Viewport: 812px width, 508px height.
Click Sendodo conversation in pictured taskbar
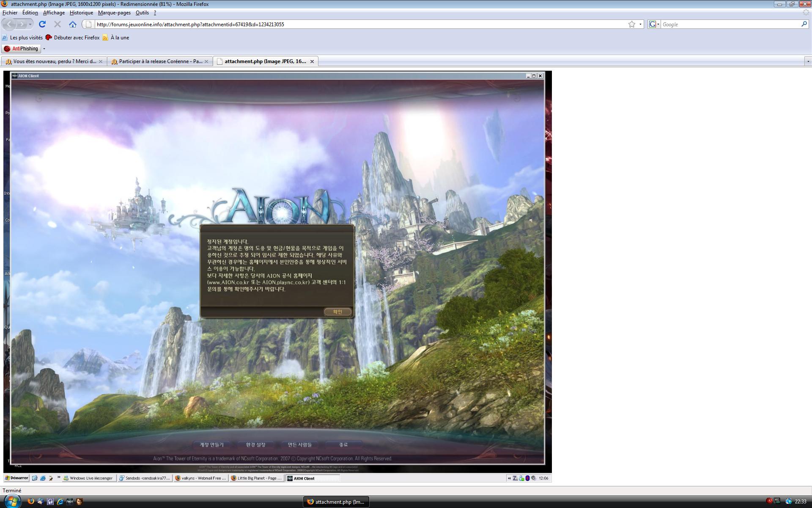coord(145,478)
